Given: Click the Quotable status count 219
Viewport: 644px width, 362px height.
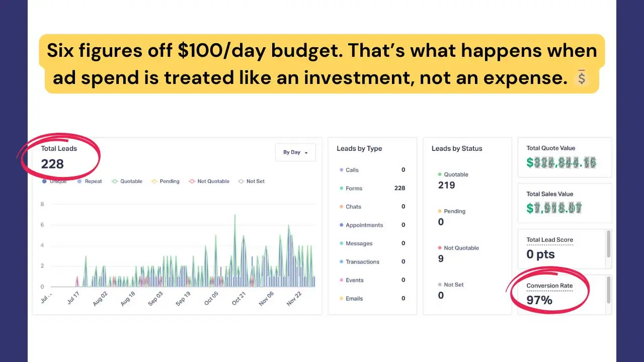Looking at the screenshot, I should click(446, 185).
